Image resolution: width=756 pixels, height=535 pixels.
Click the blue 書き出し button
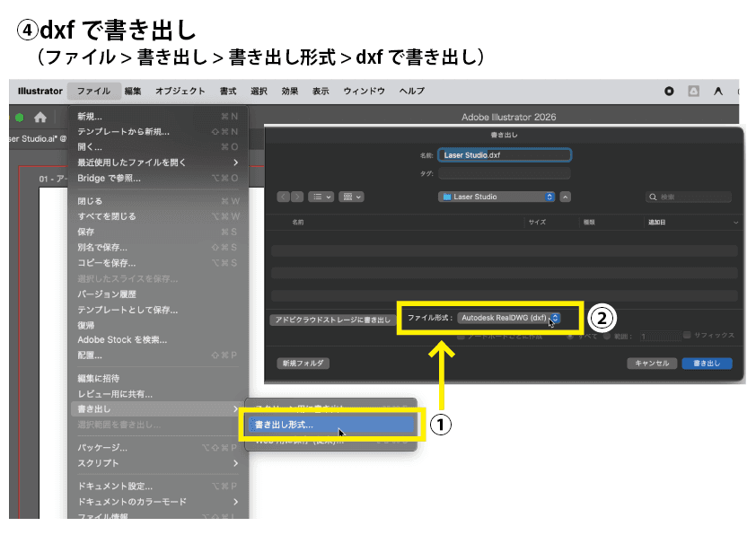point(707,363)
